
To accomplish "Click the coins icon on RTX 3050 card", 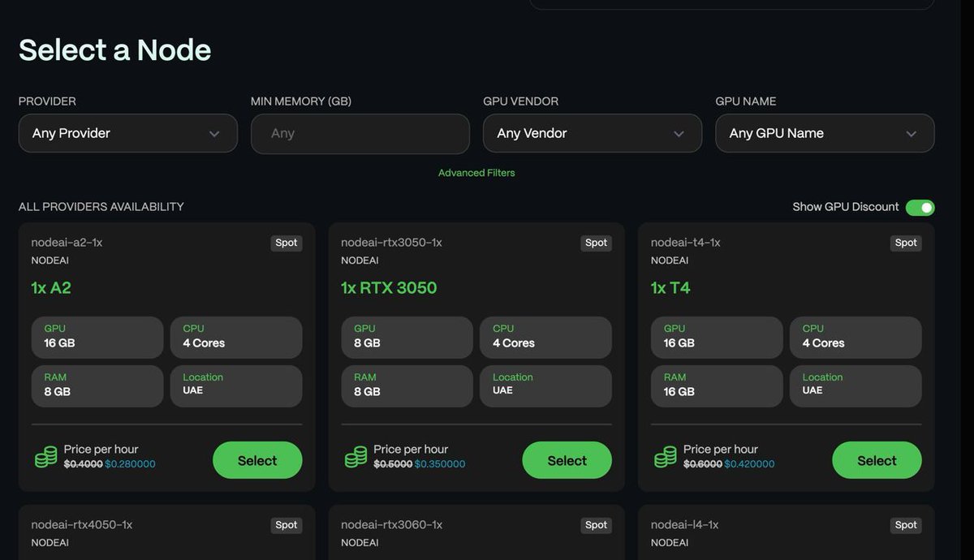I will point(356,457).
